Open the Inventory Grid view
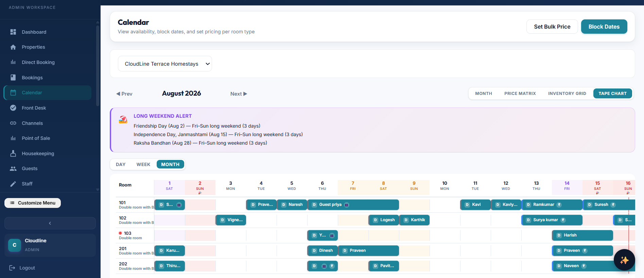 coord(567,94)
